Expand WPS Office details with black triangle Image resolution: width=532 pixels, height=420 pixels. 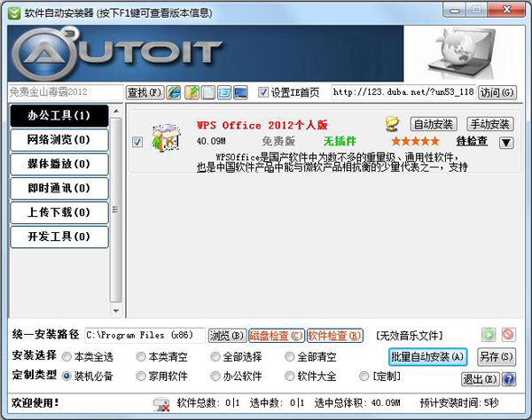[x=506, y=143]
